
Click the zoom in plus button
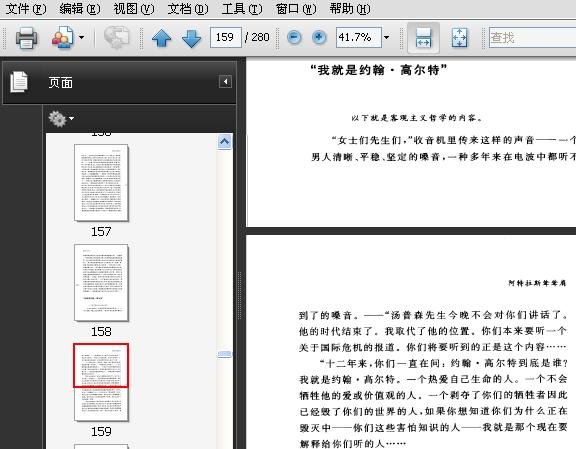tap(319, 37)
